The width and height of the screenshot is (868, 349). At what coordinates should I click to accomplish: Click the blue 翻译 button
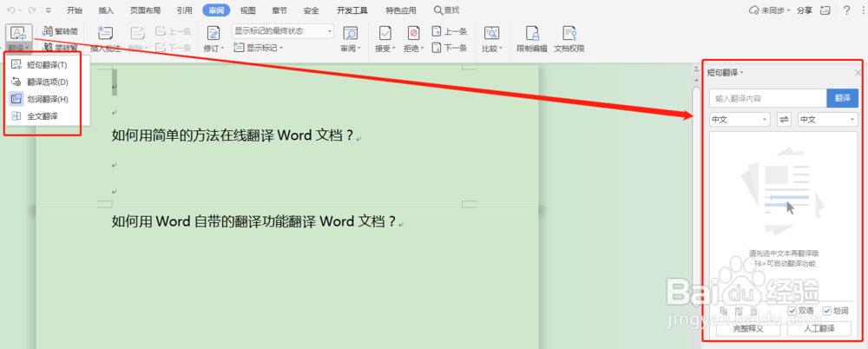pos(843,98)
